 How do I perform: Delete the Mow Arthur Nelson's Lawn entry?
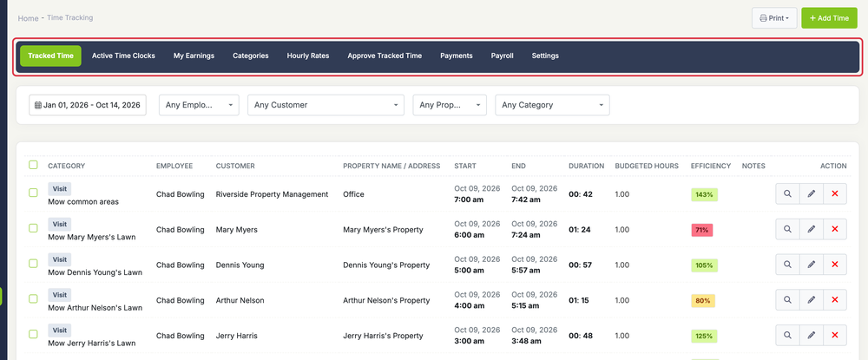[835, 300]
